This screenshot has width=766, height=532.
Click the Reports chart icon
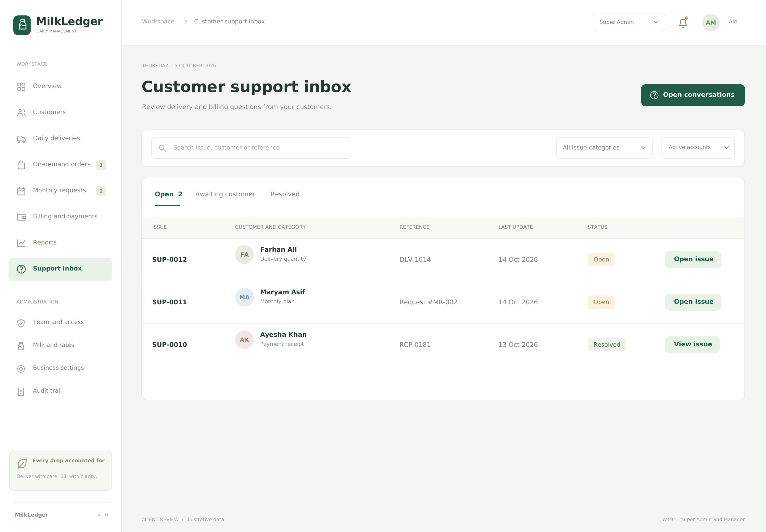21,243
